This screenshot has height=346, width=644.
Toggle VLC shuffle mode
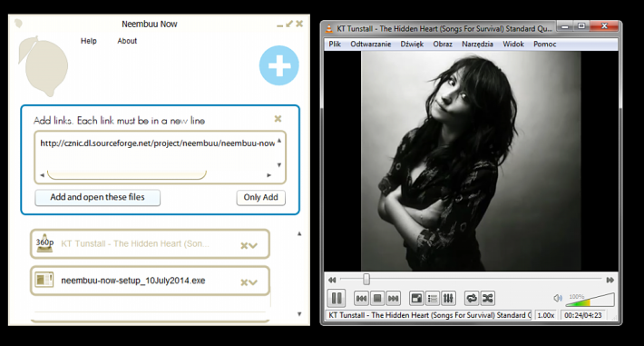[x=487, y=298]
